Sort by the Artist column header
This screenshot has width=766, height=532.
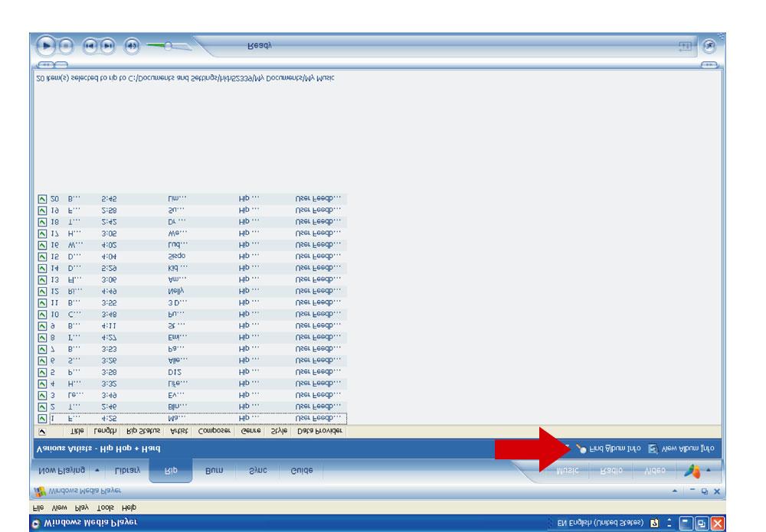(x=178, y=432)
